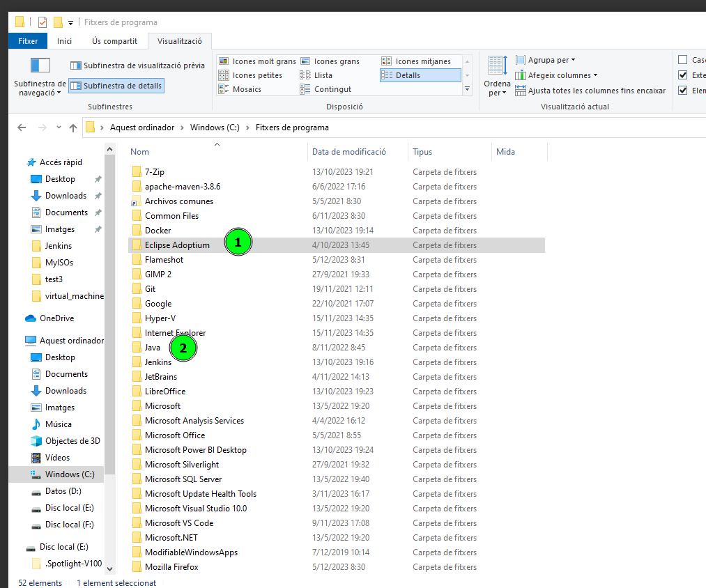Toggle the 'Elem…' hidden items checkbox
Screen dimensions: 706x588
[x=682, y=91]
